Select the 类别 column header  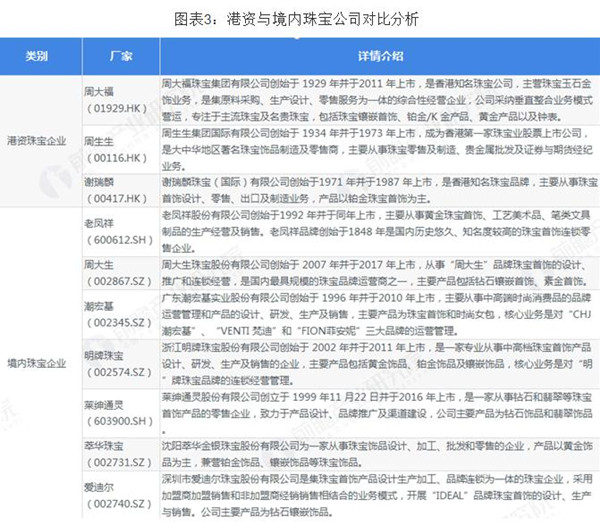tap(42, 53)
